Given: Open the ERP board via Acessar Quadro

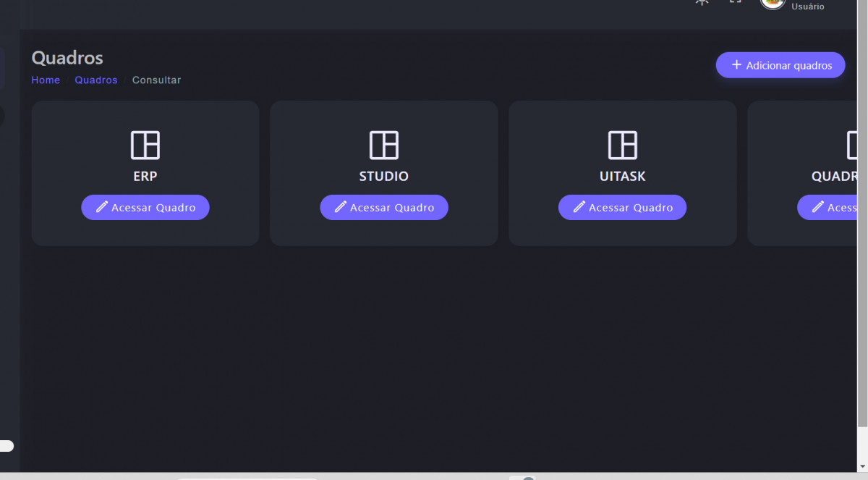Looking at the screenshot, I should click(145, 208).
